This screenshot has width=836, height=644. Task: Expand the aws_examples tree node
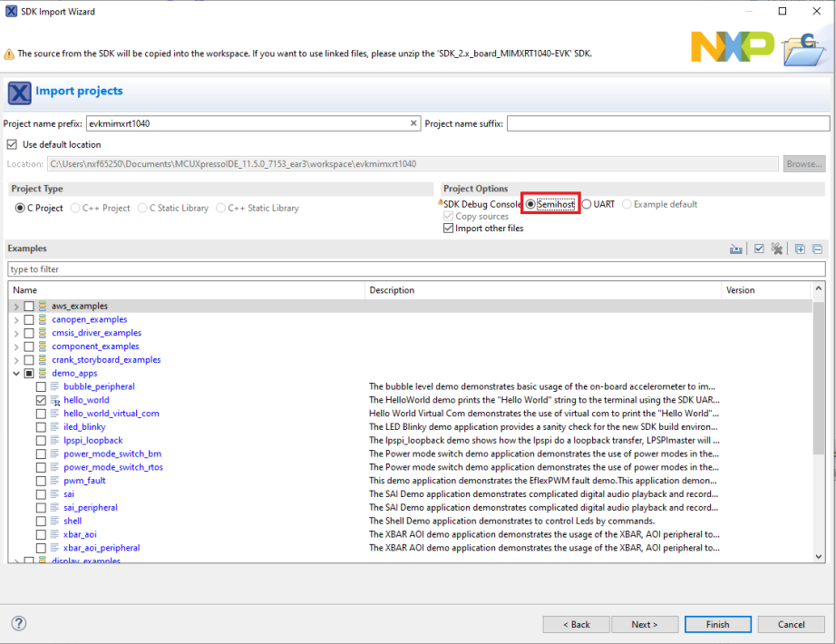pos(16,307)
